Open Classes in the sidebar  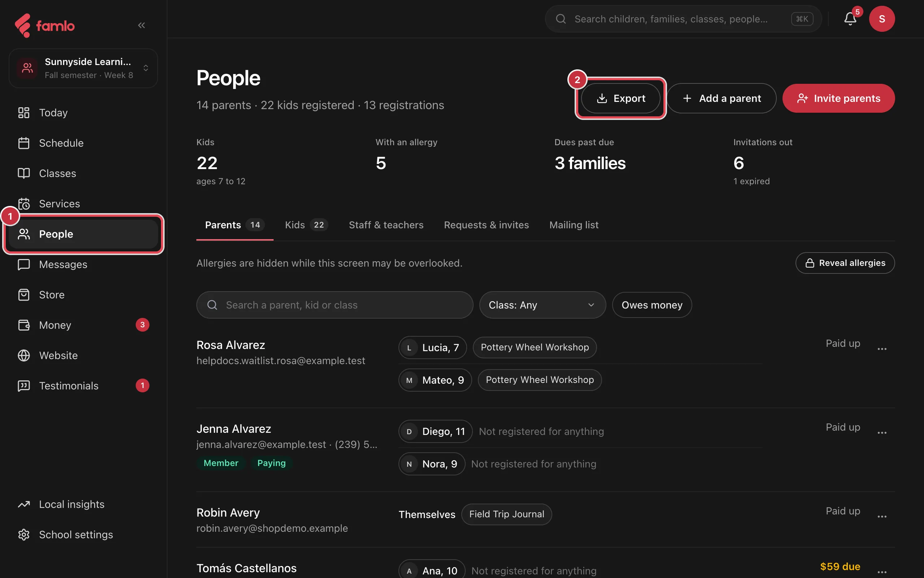click(83, 173)
